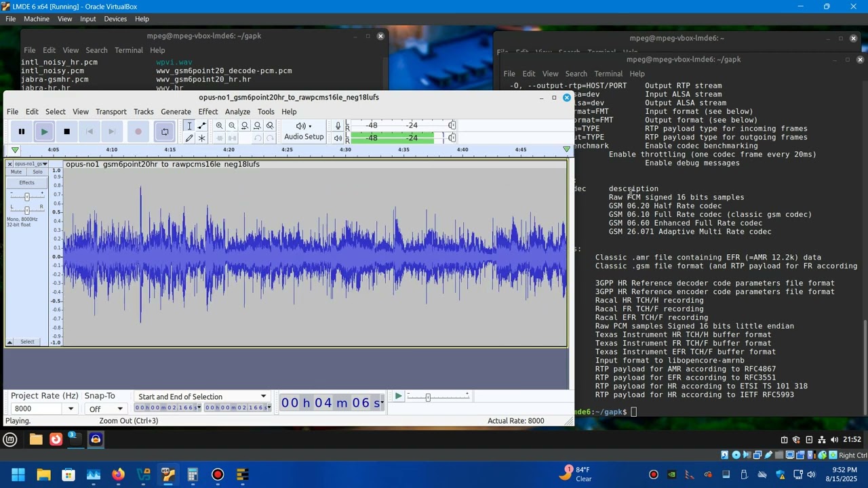Open Terminal menu in gapk terminal
Screen dimensions: 868x488
pyautogui.click(x=128, y=50)
